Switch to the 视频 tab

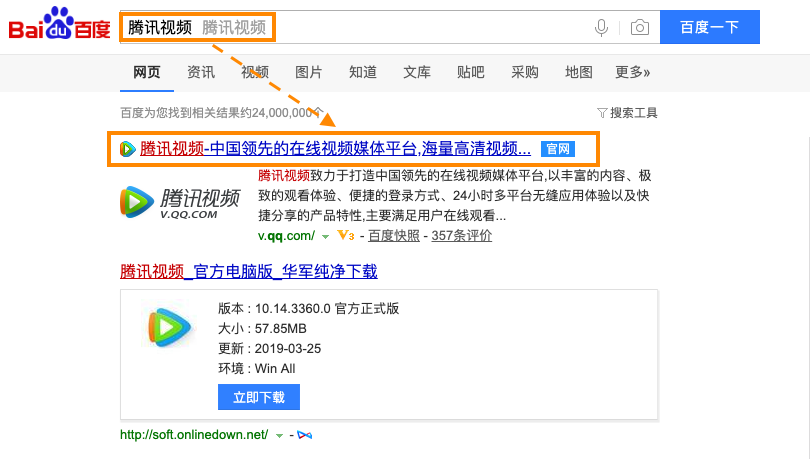click(255, 72)
